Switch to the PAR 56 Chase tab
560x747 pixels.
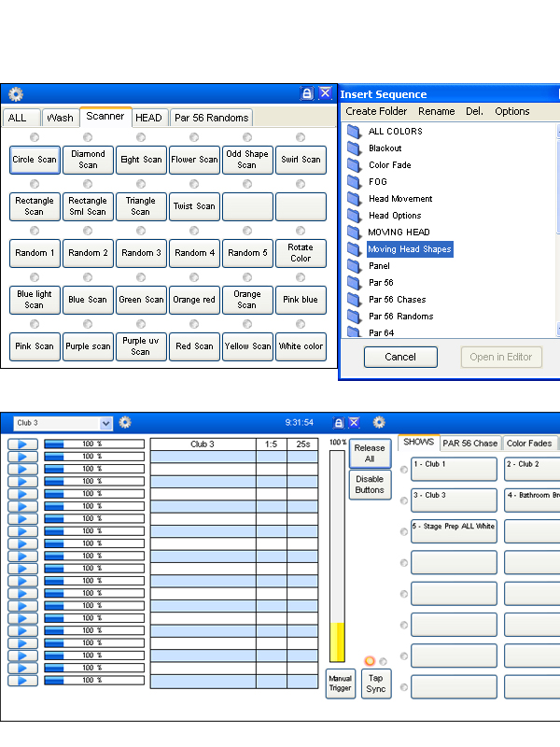pos(470,443)
